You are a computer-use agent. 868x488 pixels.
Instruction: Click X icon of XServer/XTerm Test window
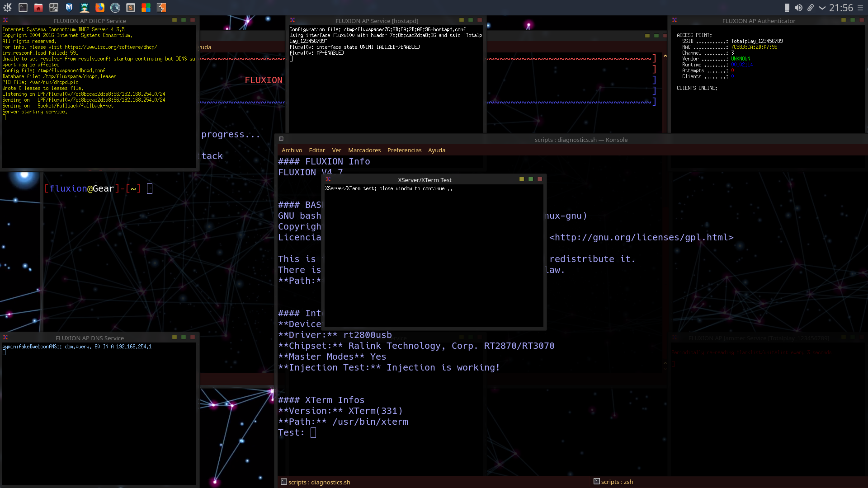click(x=328, y=179)
